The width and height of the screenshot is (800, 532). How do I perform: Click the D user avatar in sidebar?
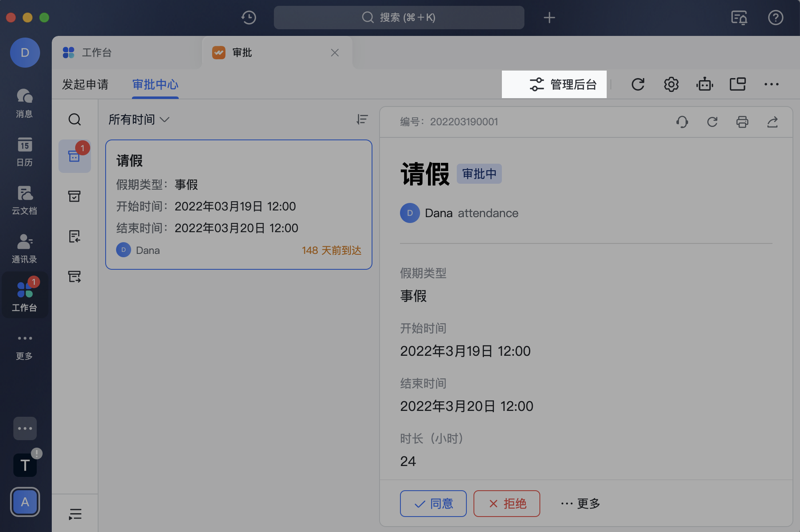click(x=25, y=53)
